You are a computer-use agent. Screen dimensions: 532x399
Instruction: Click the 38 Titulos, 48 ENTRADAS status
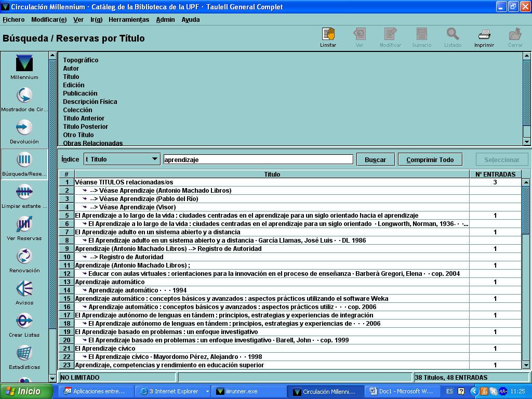pos(471,377)
